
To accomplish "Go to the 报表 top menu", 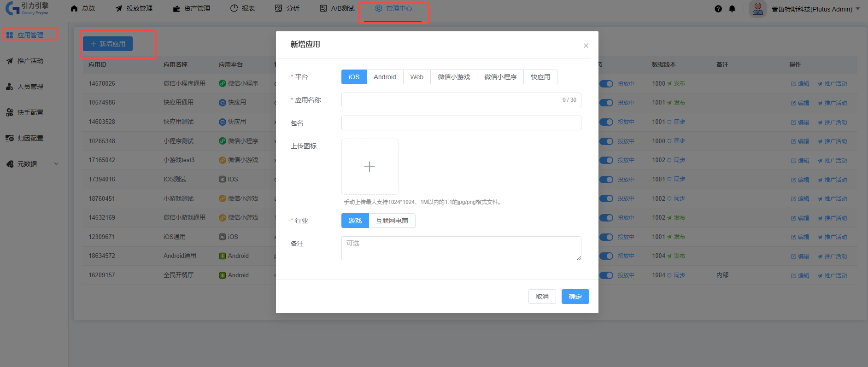I will (242, 8).
